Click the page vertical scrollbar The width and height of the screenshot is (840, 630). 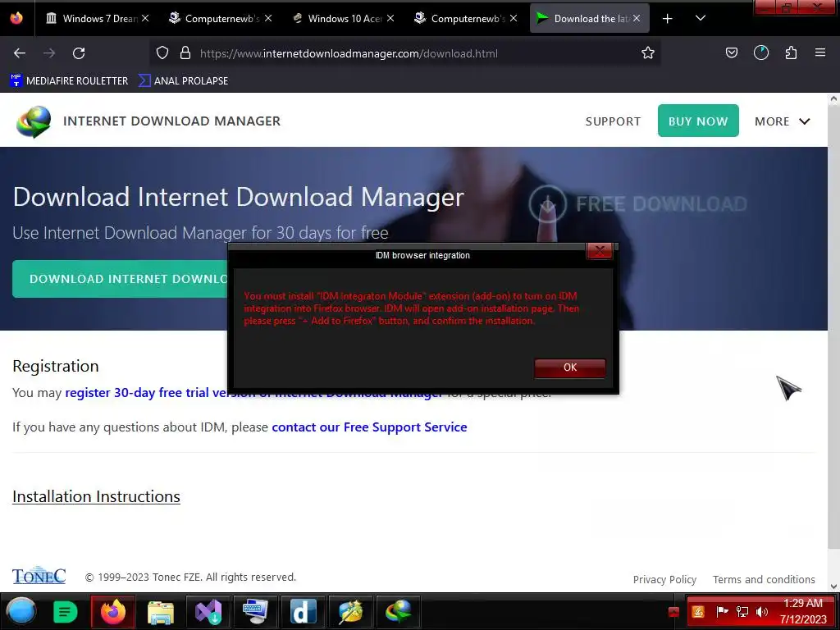(833, 326)
